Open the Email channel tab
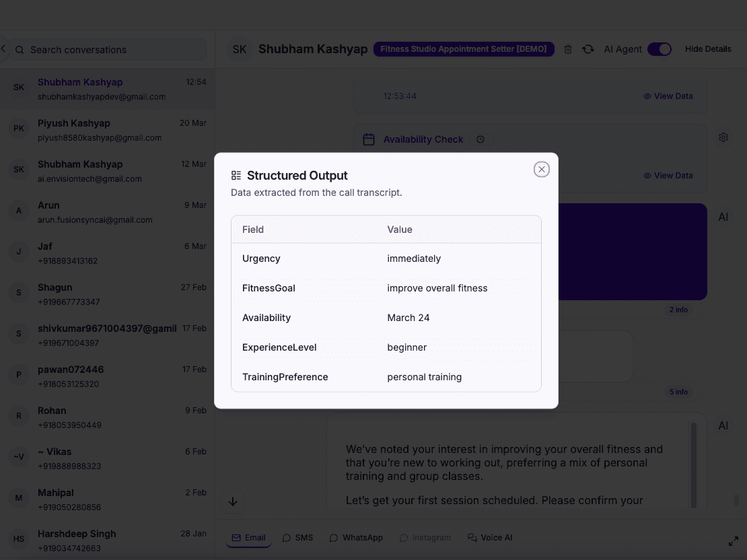 pos(248,537)
